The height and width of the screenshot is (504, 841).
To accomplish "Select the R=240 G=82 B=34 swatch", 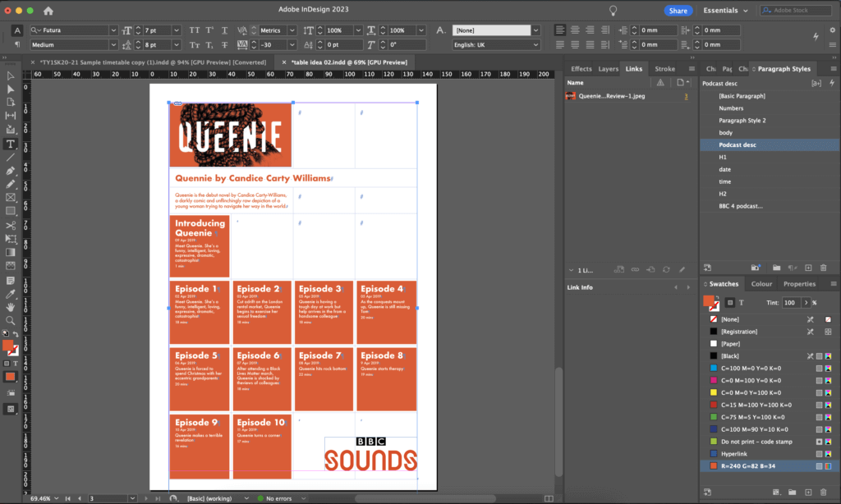I will [x=770, y=466].
